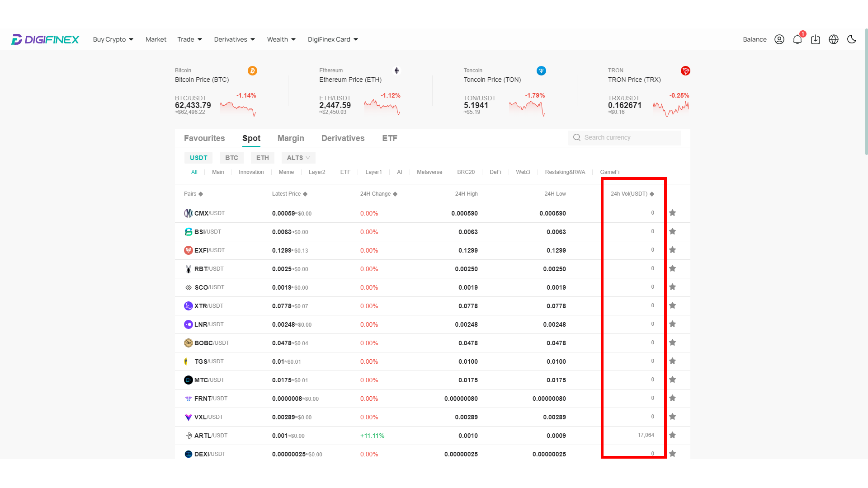This screenshot has width=868, height=488.
Task: Sort by 24h Vol(USDT) column
Action: (632, 194)
